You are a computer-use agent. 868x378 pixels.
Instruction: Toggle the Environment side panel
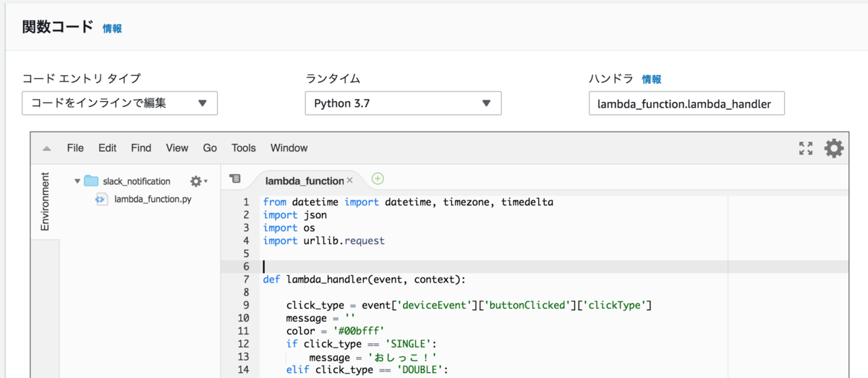coord(45,201)
